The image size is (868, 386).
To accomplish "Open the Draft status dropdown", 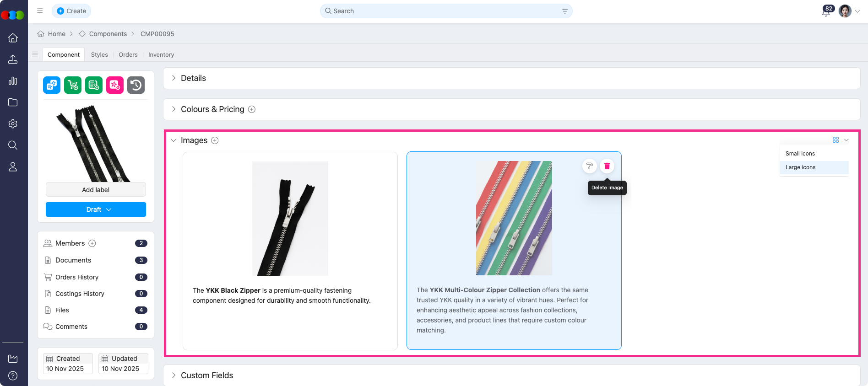I will pyautogui.click(x=96, y=209).
